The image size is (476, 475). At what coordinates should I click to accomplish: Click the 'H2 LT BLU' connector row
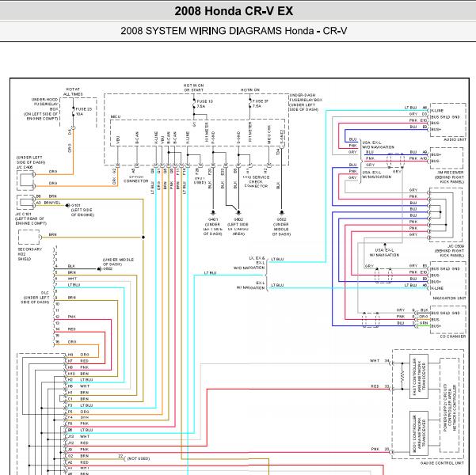(80, 380)
